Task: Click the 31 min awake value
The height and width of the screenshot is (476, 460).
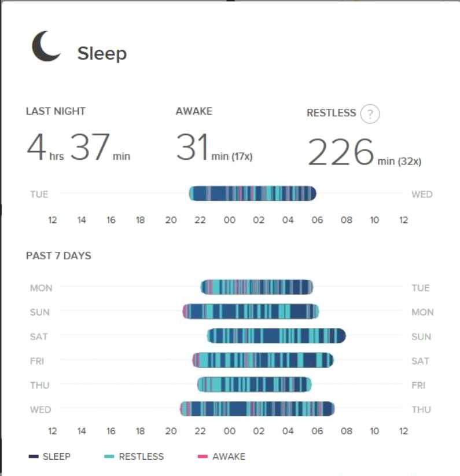Action: pyautogui.click(x=214, y=149)
